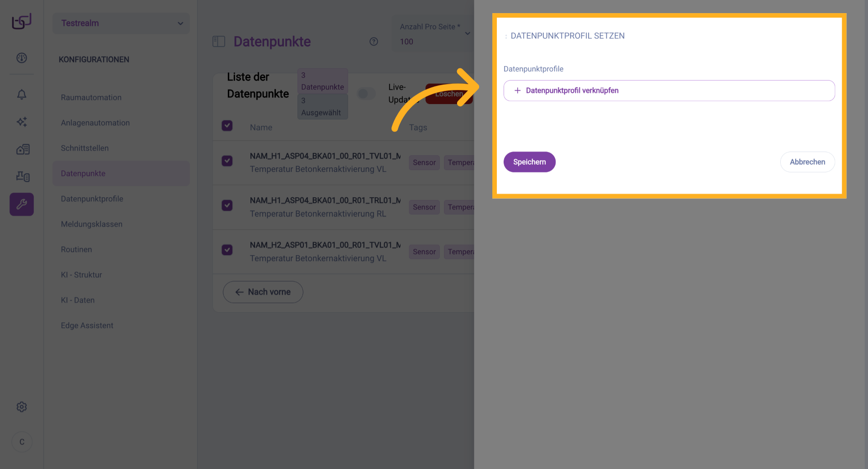This screenshot has width=868, height=469.
Task: Click the Nach vorne pagination button
Action: [263, 292]
